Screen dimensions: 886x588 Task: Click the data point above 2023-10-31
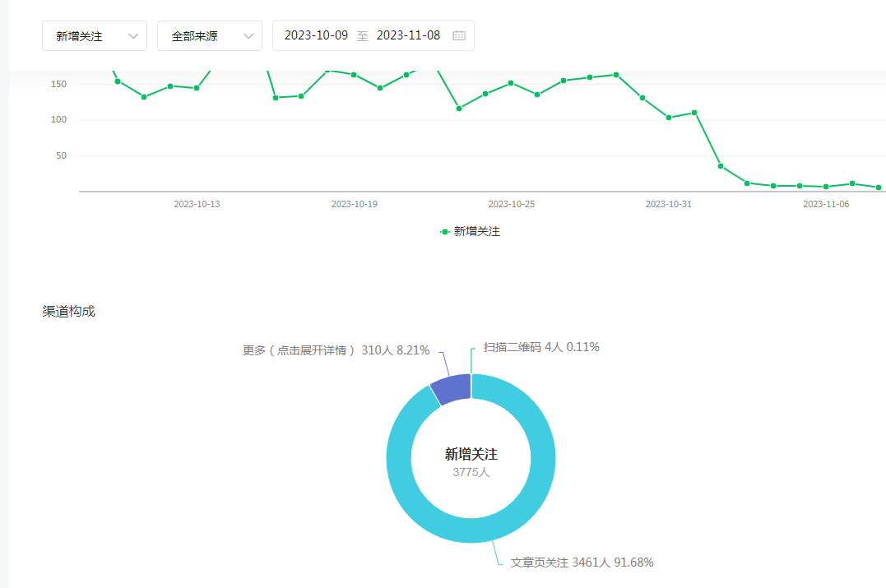point(669,118)
